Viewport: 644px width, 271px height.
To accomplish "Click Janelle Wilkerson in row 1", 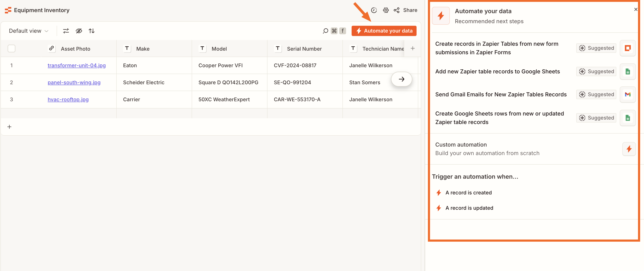I will [380, 66].
